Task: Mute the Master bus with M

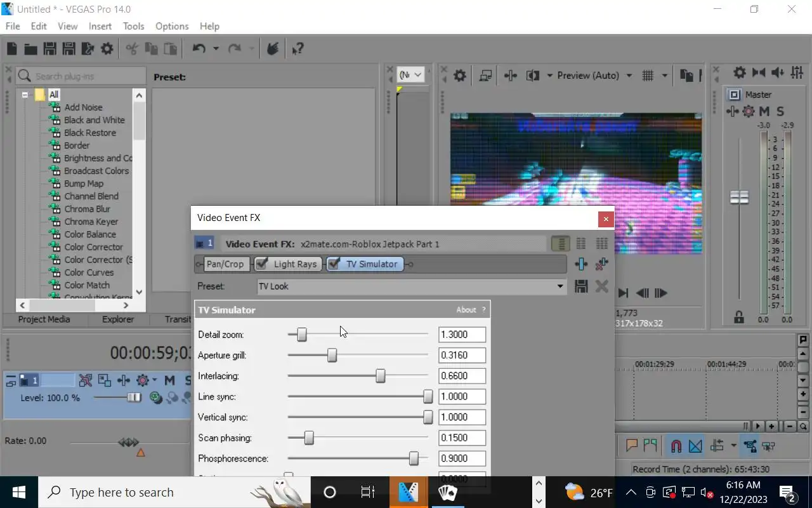Action: coord(764,111)
